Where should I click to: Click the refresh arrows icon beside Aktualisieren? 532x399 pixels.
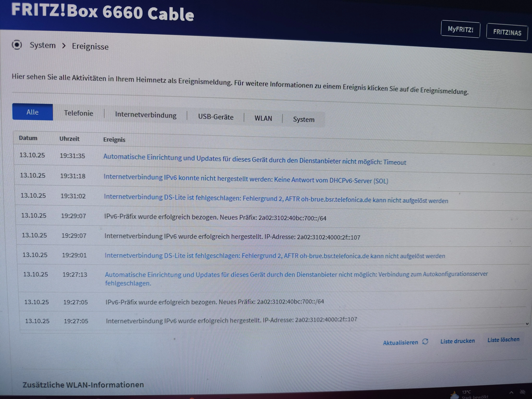[425, 341]
